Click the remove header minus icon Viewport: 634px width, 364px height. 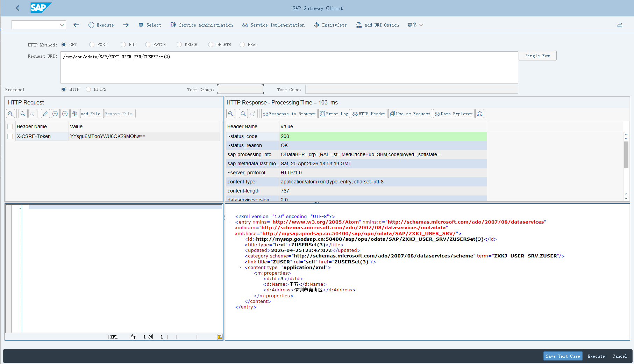tap(65, 114)
